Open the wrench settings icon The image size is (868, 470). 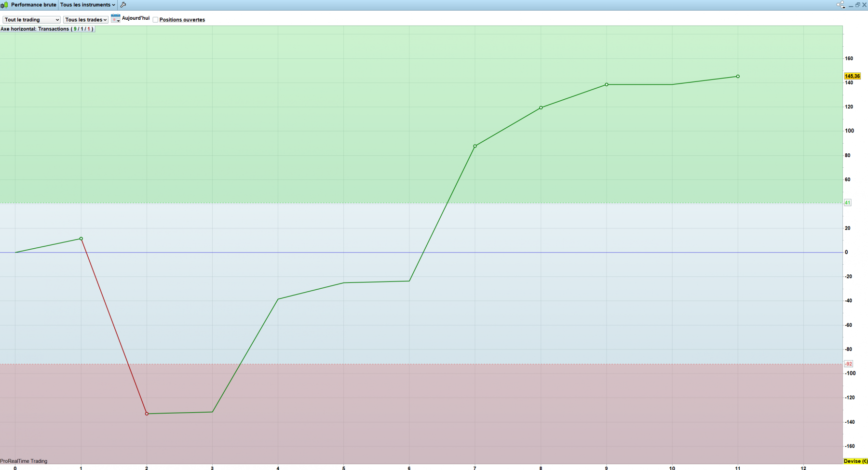point(123,5)
